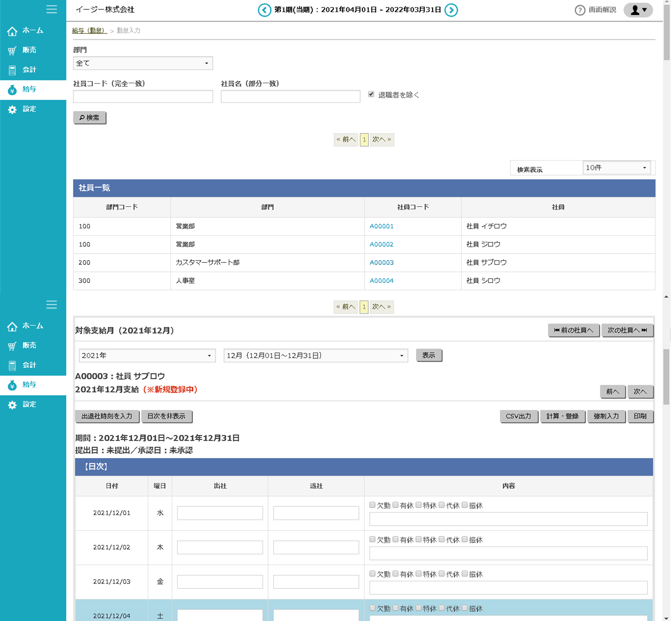The width and height of the screenshot is (672, 621).
Task: Expand the 部門 dropdown showing 全て
Action: click(x=143, y=63)
